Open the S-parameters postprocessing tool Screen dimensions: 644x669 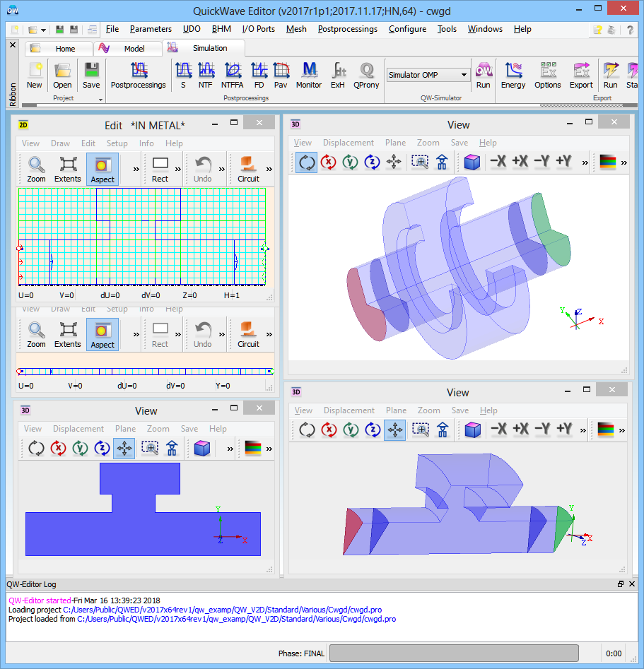[183, 75]
